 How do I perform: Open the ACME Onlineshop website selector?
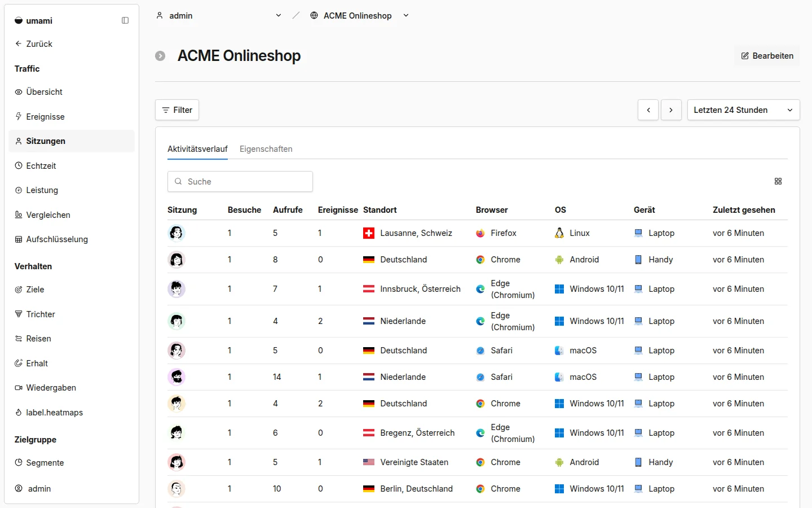click(359, 16)
